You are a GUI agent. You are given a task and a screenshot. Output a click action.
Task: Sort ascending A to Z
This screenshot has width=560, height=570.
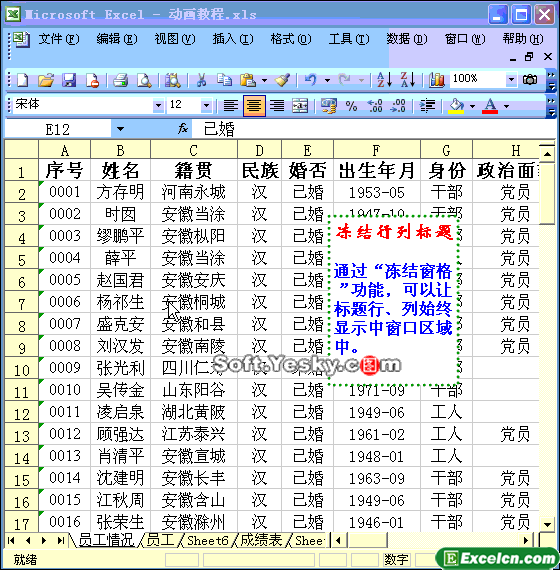click(384, 80)
